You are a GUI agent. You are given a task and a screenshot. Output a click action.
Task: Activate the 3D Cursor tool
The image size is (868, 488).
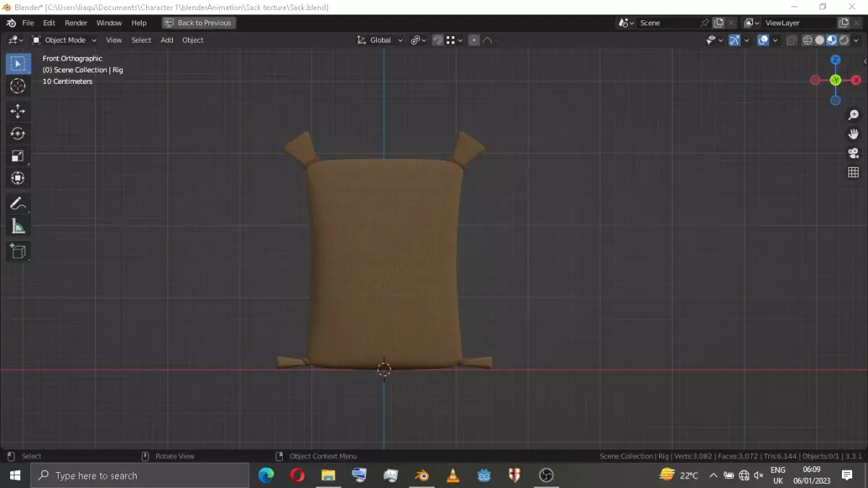coord(18,86)
